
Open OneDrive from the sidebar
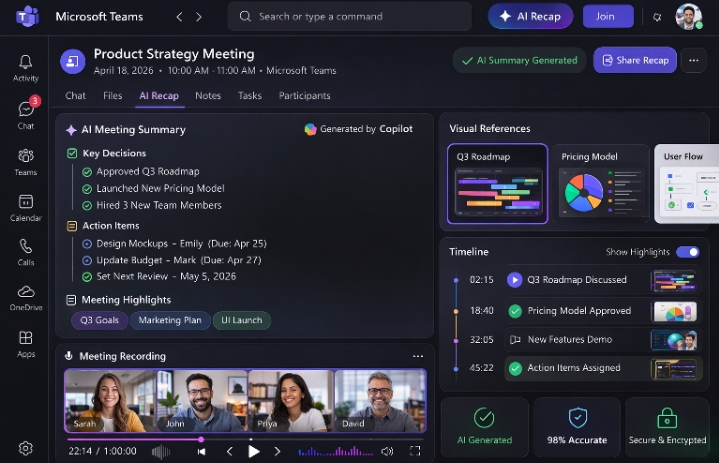click(x=26, y=296)
